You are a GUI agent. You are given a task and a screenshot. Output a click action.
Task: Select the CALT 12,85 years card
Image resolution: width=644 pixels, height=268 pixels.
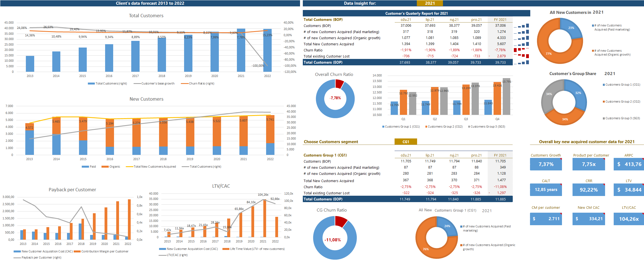coord(546,190)
